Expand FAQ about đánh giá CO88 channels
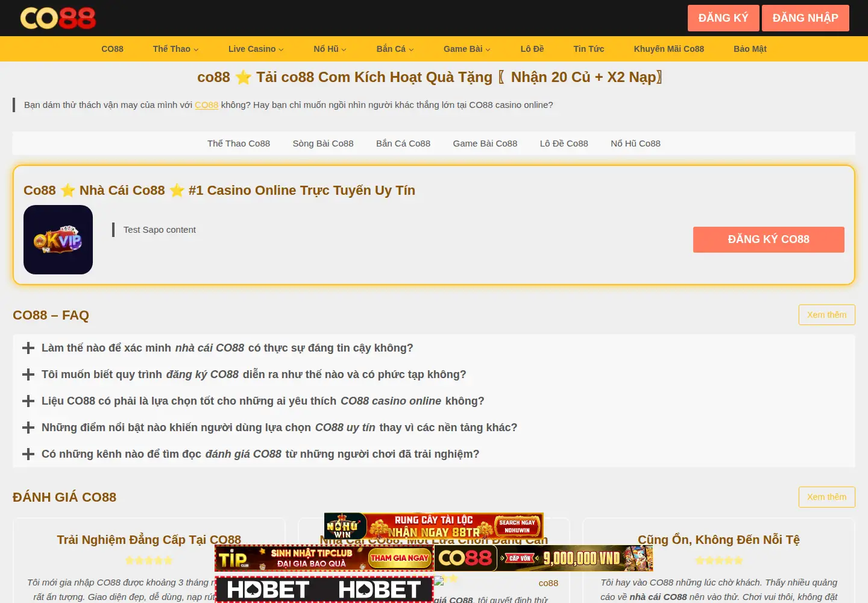 [x=251, y=454]
